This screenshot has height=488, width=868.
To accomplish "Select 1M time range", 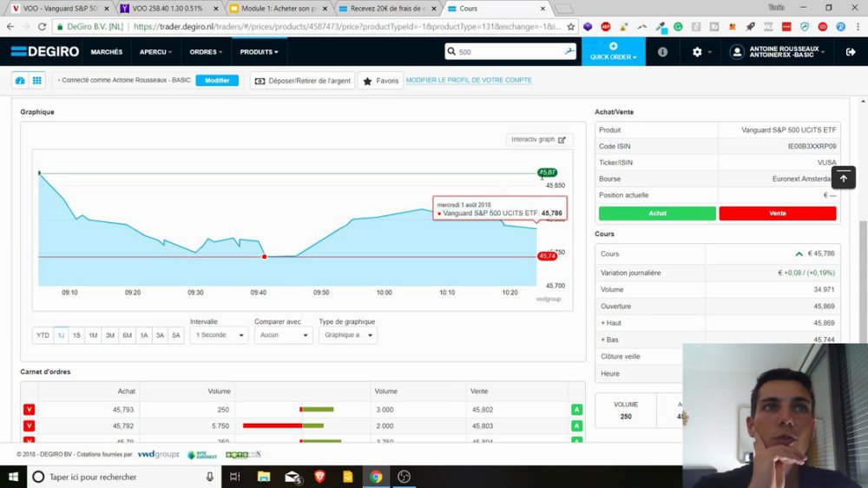I will click(x=93, y=335).
